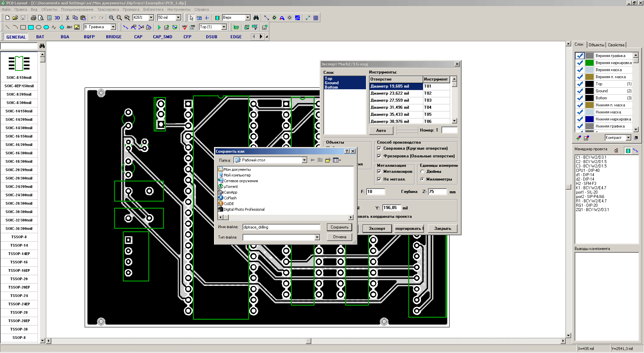This screenshot has height=353, width=644.
Task: Select the polygon shape tool
Action: click(x=62, y=27)
